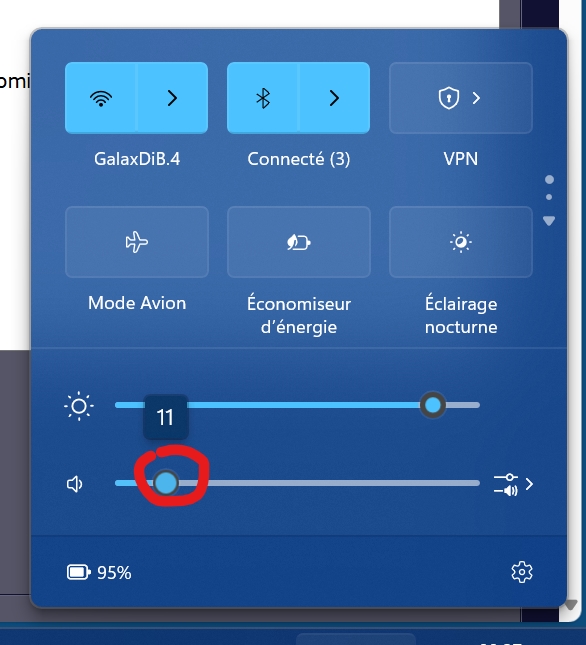Viewport: 586px width, 645px height.
Task: Open the sound output mixer icon
Action: coord(506,484)
